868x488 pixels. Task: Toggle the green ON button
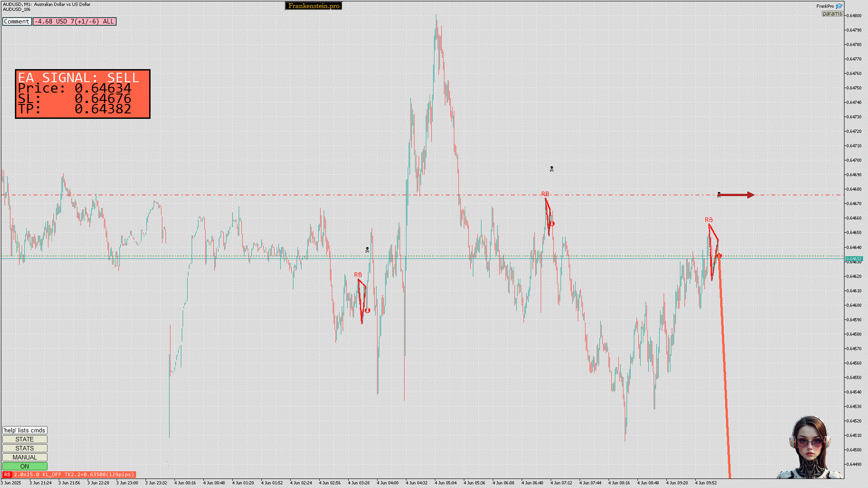25,466
